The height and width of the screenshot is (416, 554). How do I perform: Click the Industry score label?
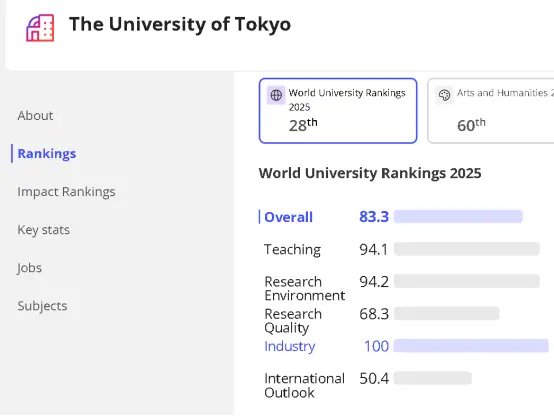click(x=290, y=346)
